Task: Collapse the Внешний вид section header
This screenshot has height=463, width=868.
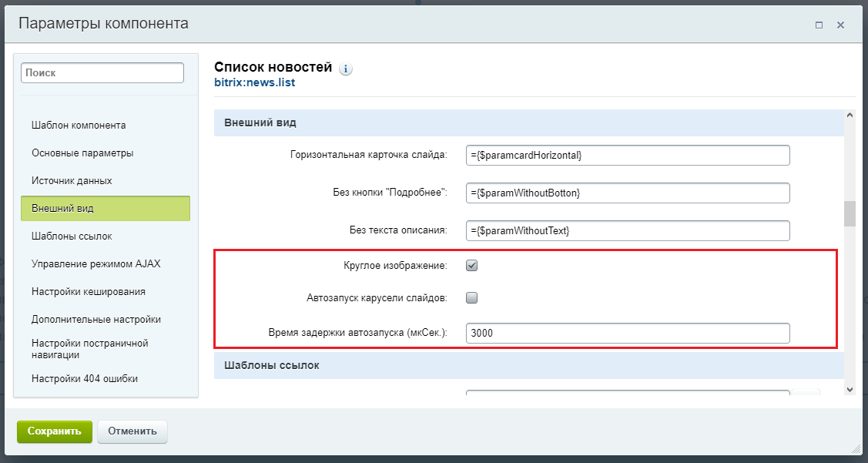Action: (528, 123)
